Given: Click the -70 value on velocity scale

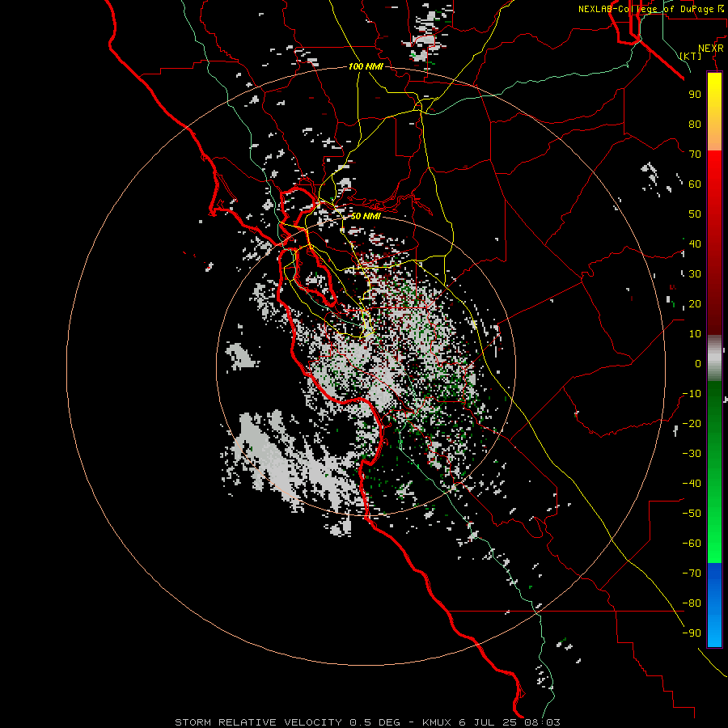Looking at the screenshot, I should coord(692,574).
